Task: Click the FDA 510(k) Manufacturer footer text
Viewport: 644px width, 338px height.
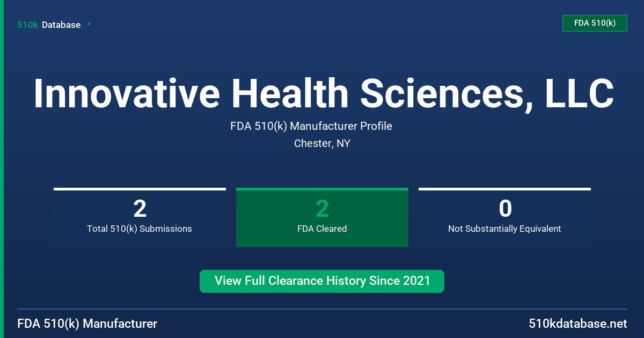Action: click(87, 324)
